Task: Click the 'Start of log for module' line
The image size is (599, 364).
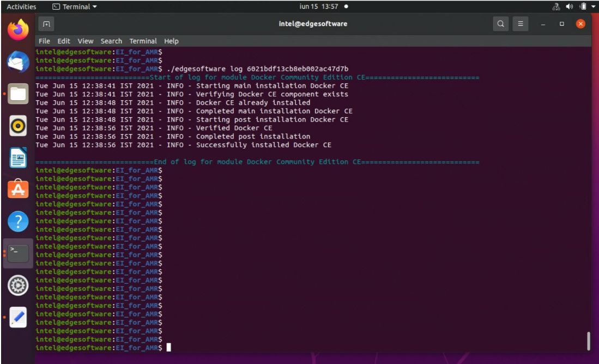Action: (257, 77)
